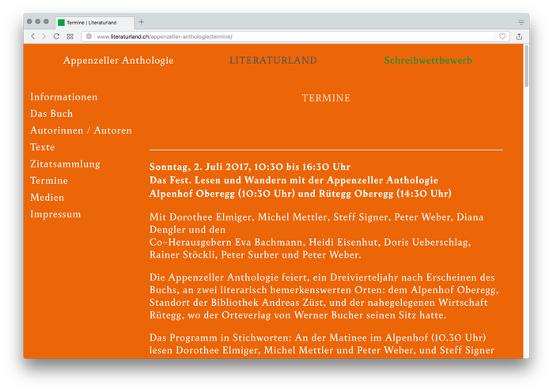Open the speed dial grid icon
553x392 pixels.
click(x=70, y=36)
